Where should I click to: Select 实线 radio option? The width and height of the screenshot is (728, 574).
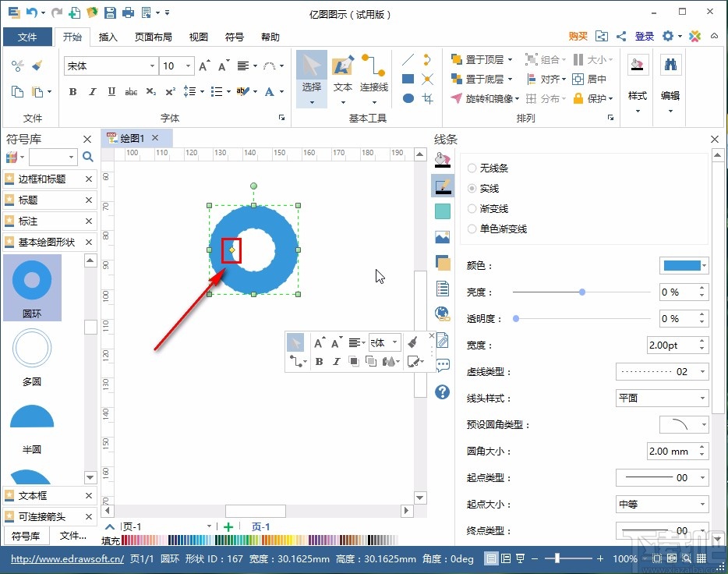coord(483,189)
